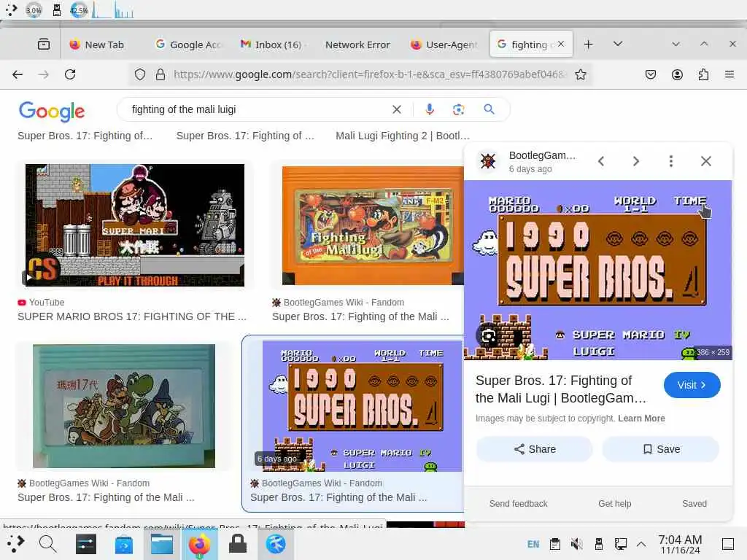Open the selected 1990 Super Bros. thumbnail
This screenshot has height=560, width=747.
[362, 405]
